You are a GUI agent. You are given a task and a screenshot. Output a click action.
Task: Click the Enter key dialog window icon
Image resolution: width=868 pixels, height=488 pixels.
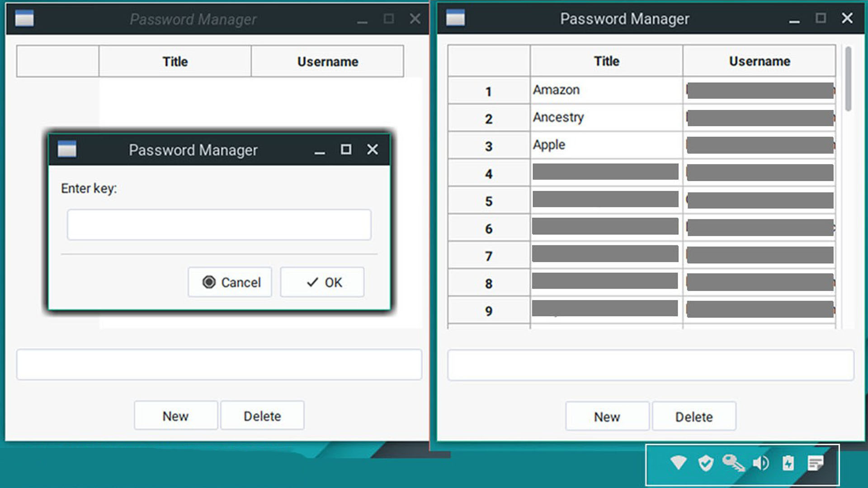click(67, 150)
